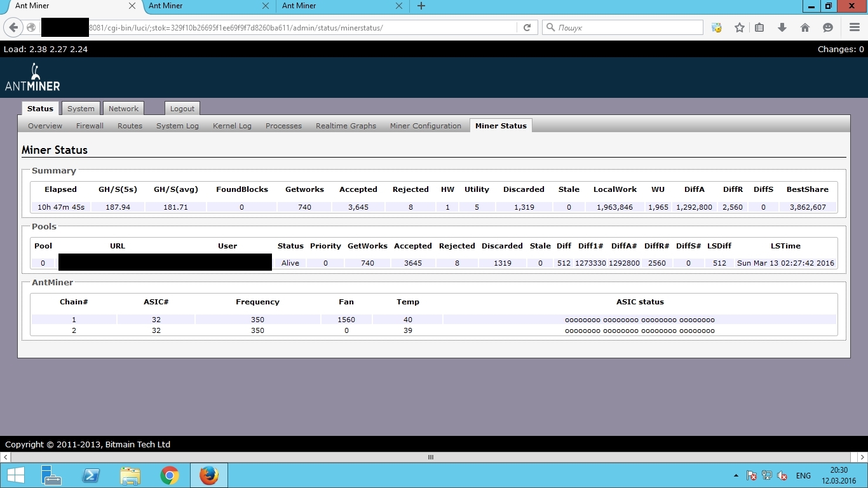This screenshot has height=488, width=868.
Task: Click the action center flag tray icon
Action: (752, 475)
